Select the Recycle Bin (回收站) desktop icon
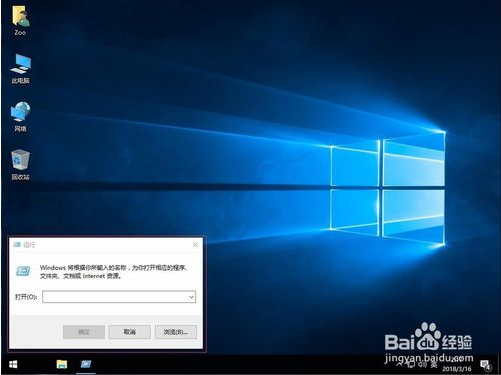This screenshot has height=375, width=501. (x=20, y=165)
